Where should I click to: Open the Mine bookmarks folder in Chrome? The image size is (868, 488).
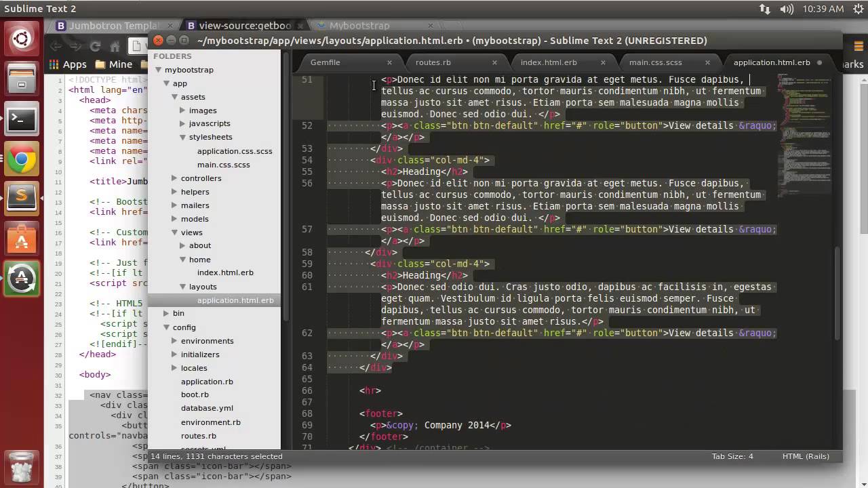114,64
